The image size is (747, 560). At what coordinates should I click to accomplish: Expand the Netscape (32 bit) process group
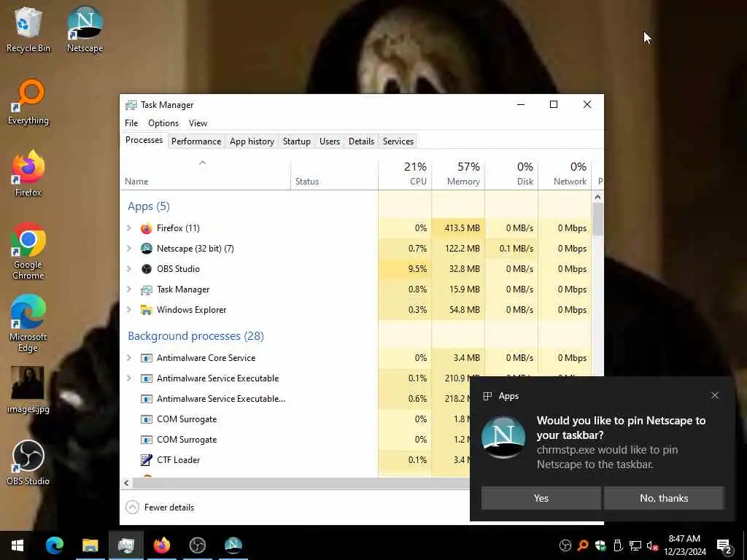coord(128,249)
